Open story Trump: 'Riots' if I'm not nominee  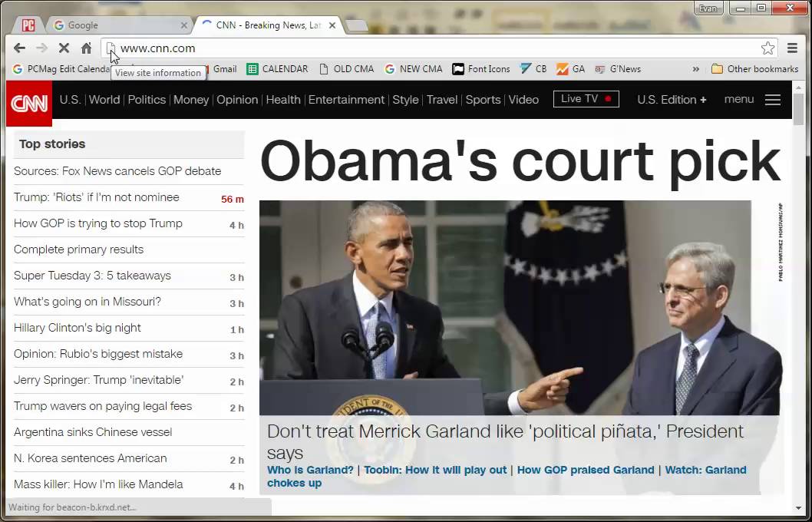click(97, 197)
